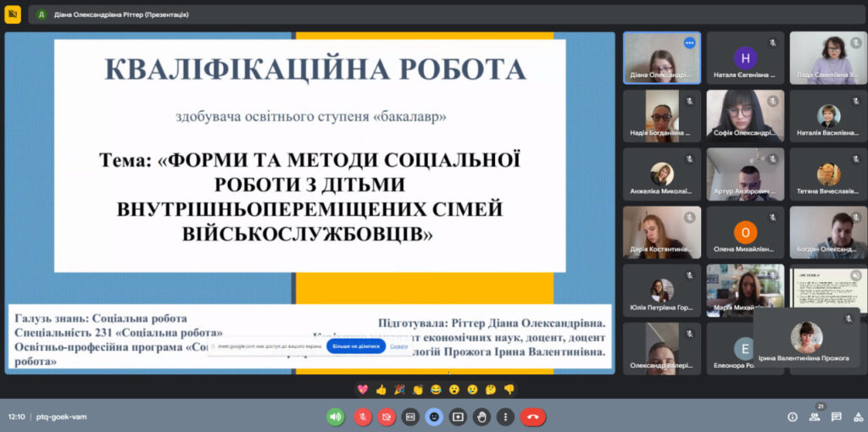Open more options three-dot menu

click(x=505, y=417)
